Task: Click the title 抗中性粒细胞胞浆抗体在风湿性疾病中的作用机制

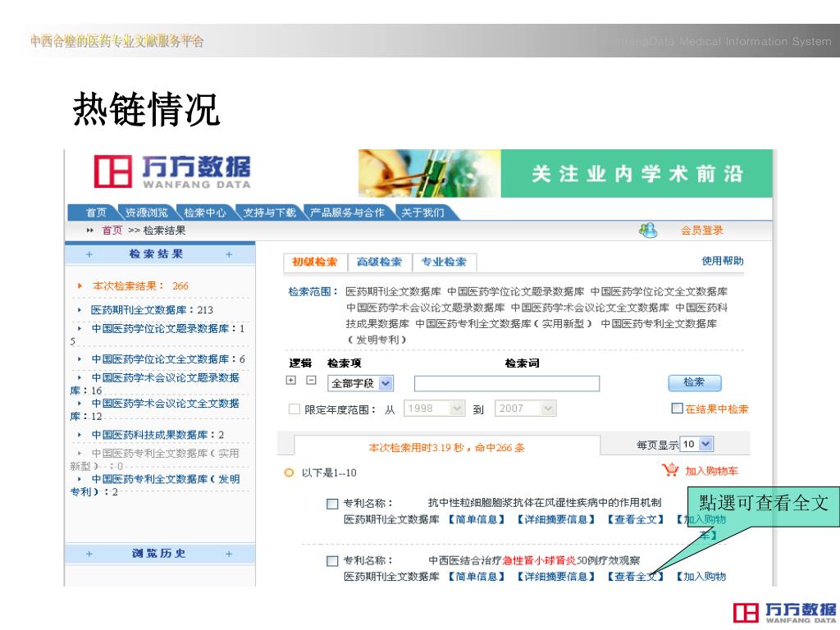Action: pyautogui.click(x=545, y=503)
